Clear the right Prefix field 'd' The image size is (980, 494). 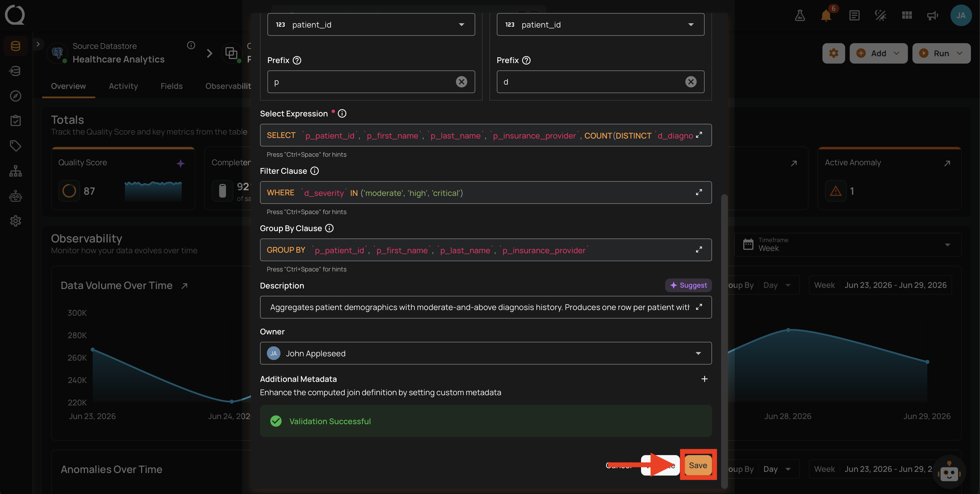690,81
